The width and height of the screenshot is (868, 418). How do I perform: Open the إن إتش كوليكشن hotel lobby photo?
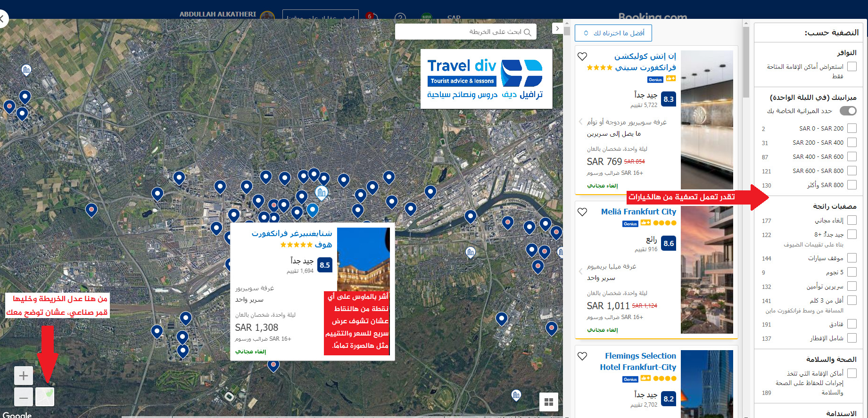click(x=707, y=120)
